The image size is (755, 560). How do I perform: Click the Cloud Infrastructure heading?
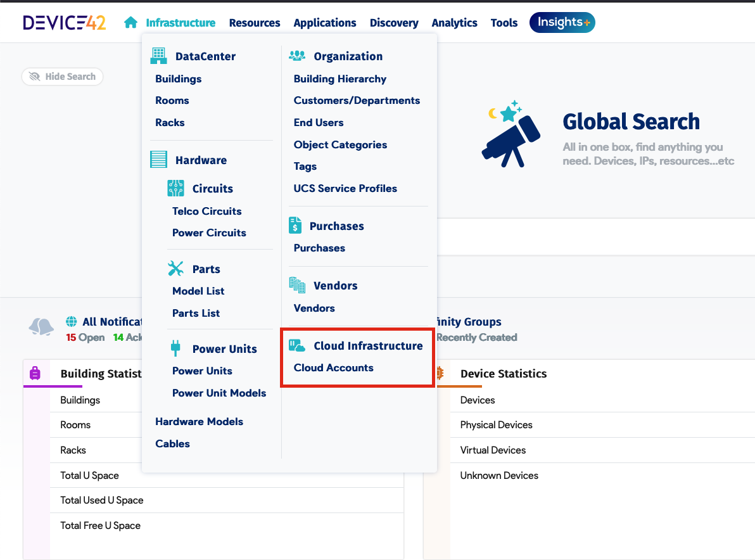tap(369, 346)
